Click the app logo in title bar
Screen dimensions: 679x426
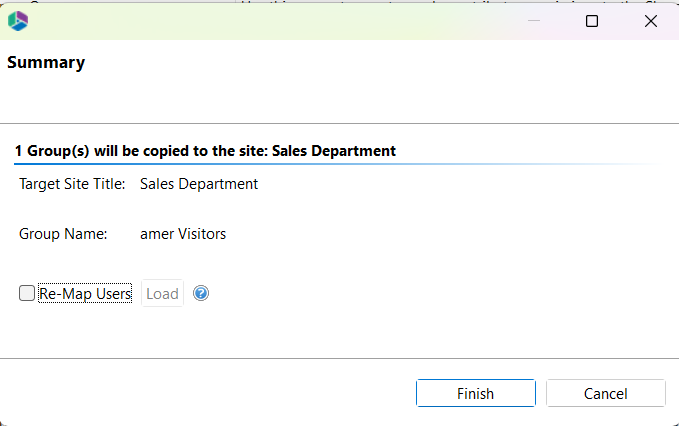click(x=17, y=20)
